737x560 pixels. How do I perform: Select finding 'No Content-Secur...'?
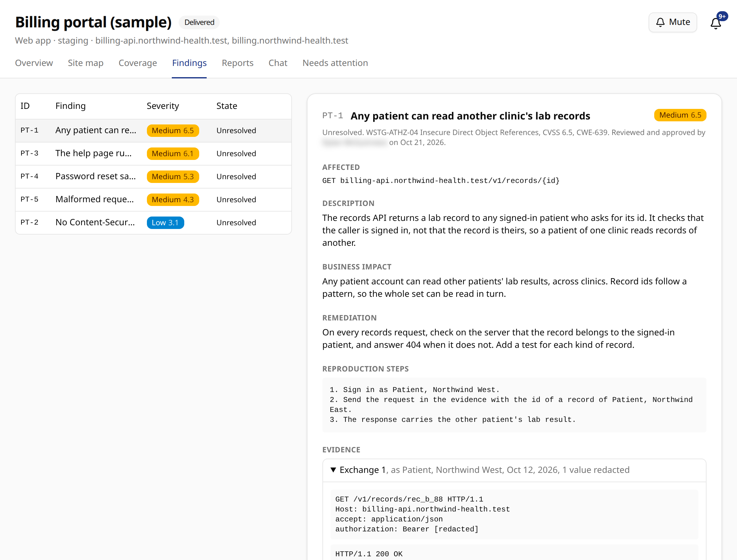pos(153,222)
